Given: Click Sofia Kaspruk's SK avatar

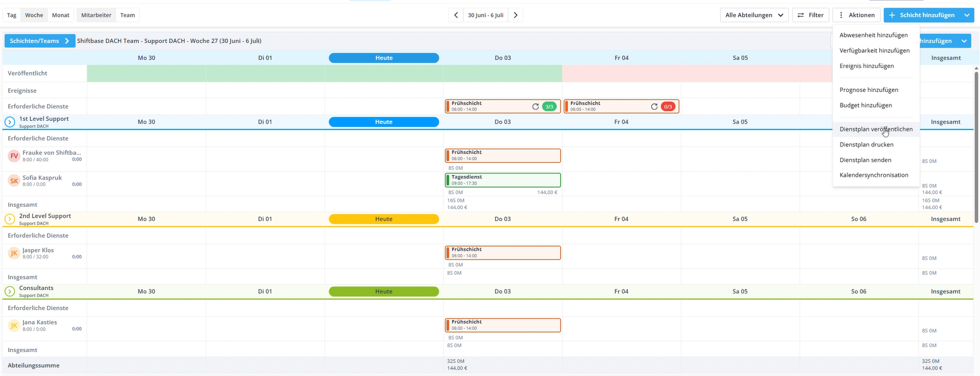Looking at the screenshot, I should [14, 181].
